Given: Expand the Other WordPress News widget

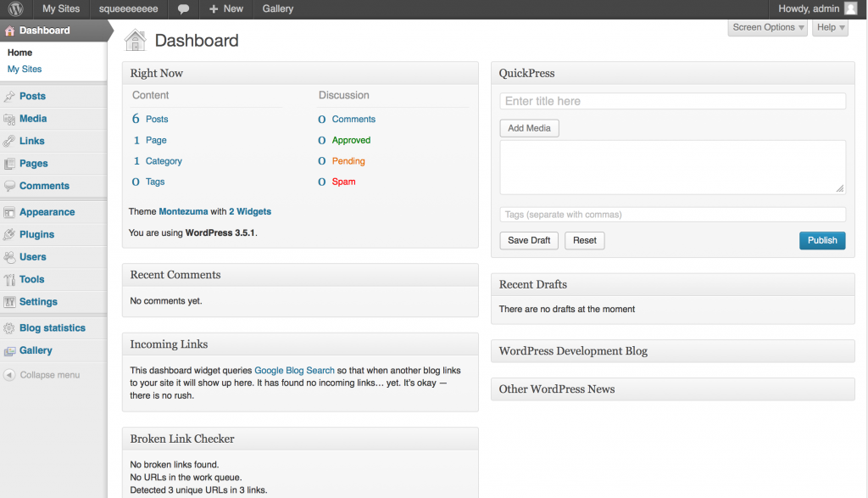Looking at the screenshot, I should point(672,389).
